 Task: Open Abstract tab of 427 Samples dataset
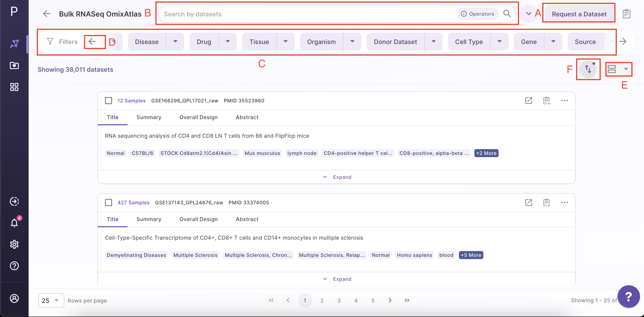pyautogui.click(x=247, y=219)
